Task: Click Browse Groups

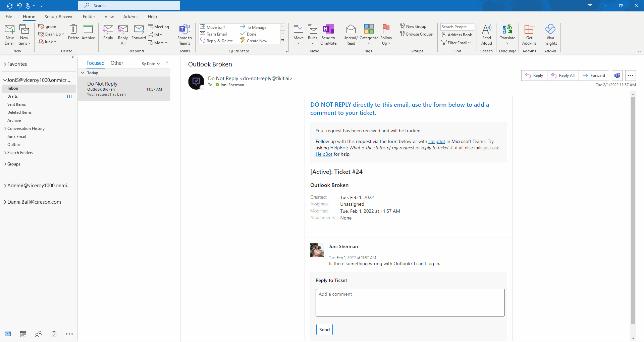Action: pos(416,34)
